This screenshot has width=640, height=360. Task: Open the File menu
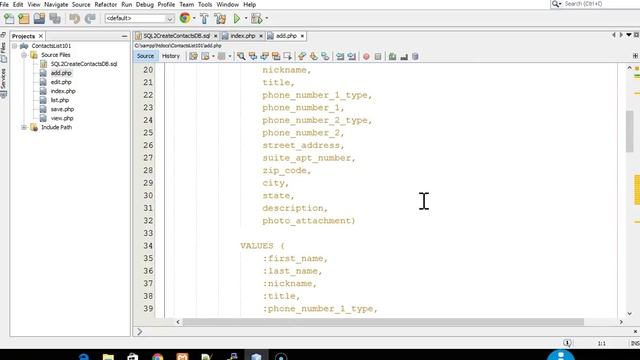pos(4,4)
